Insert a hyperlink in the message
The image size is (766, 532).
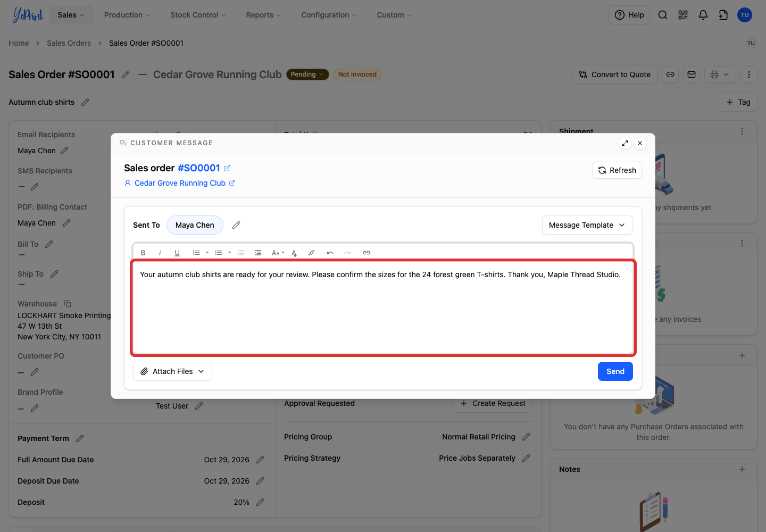point(367,253)
